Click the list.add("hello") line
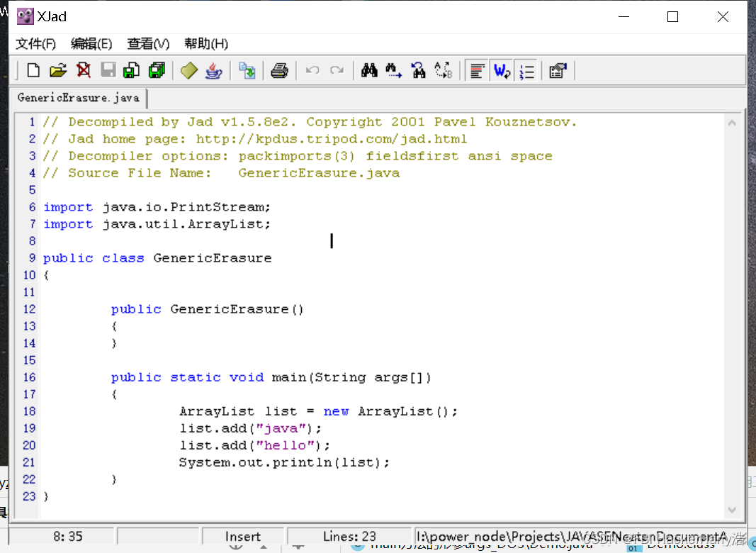756x553 pixels. [254, 445]
